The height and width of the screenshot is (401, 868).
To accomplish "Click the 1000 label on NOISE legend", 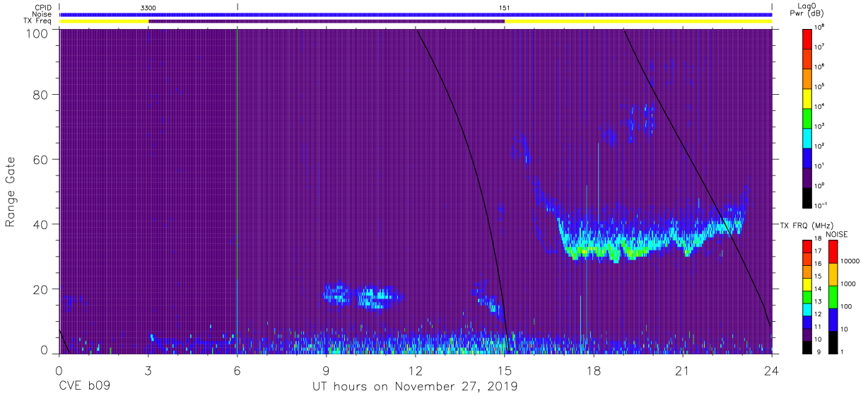I will 849,284.
